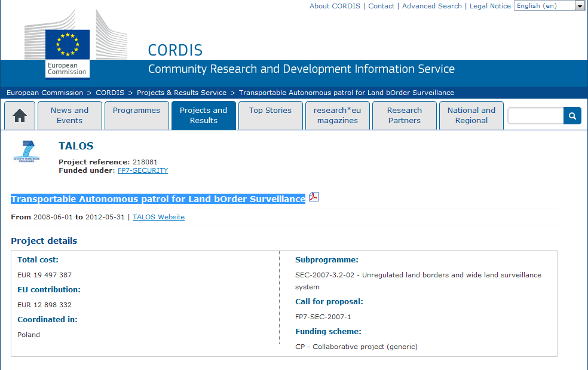Click the start date 2008-06-01
This screenshot has height=370, width=588.
pyautogui.click(x=53, y=217)
